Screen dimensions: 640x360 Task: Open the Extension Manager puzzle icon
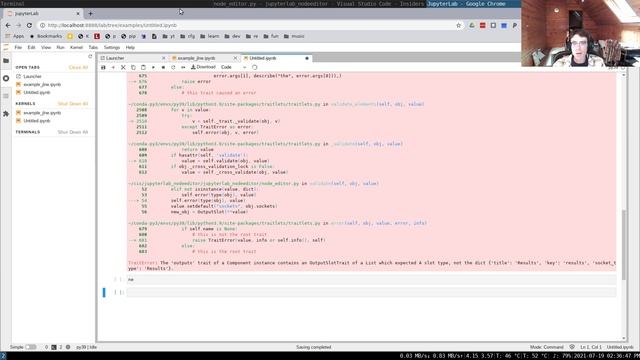pyautogui.click(x=6, y=114)
